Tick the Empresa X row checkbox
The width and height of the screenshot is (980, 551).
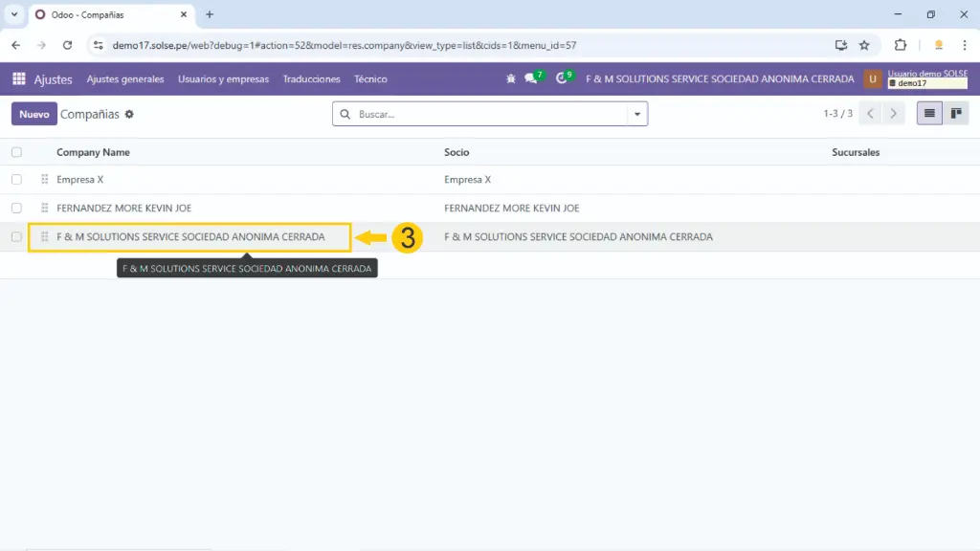click(16, 180)
